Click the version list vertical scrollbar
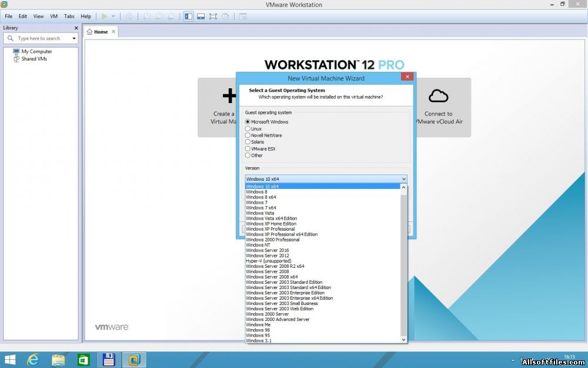Image resolution: width=588 pixels, height=368 pixels. (x=403, y=265)
